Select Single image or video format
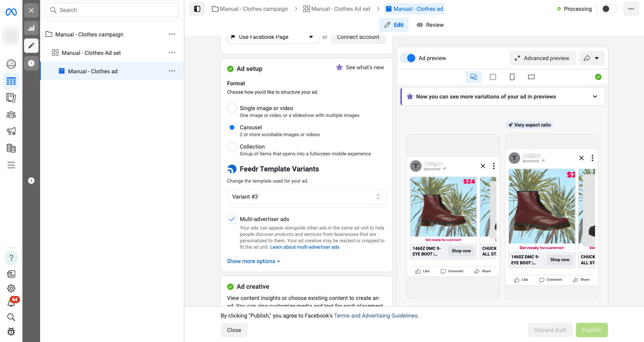644x342 pixels. (232, 108)
